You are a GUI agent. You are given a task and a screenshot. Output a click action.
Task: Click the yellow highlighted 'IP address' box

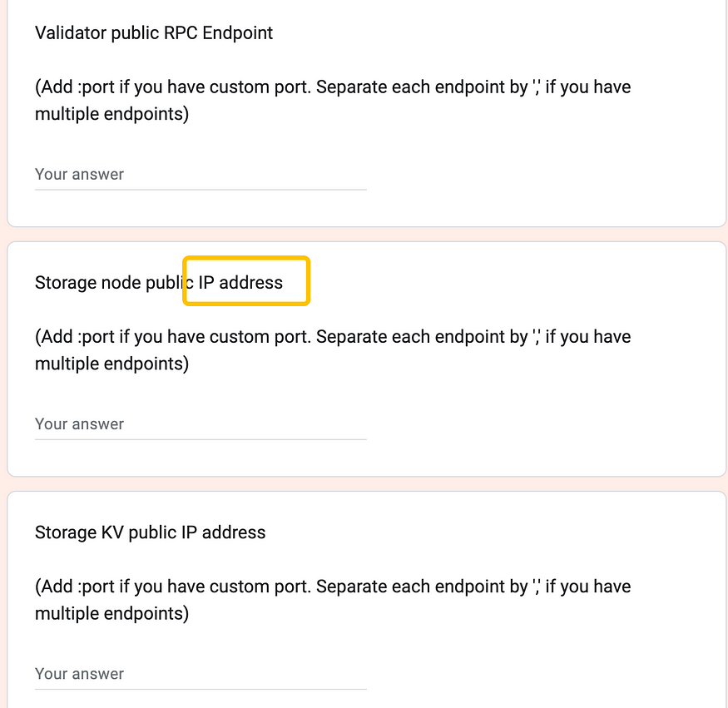pos(246,281)
